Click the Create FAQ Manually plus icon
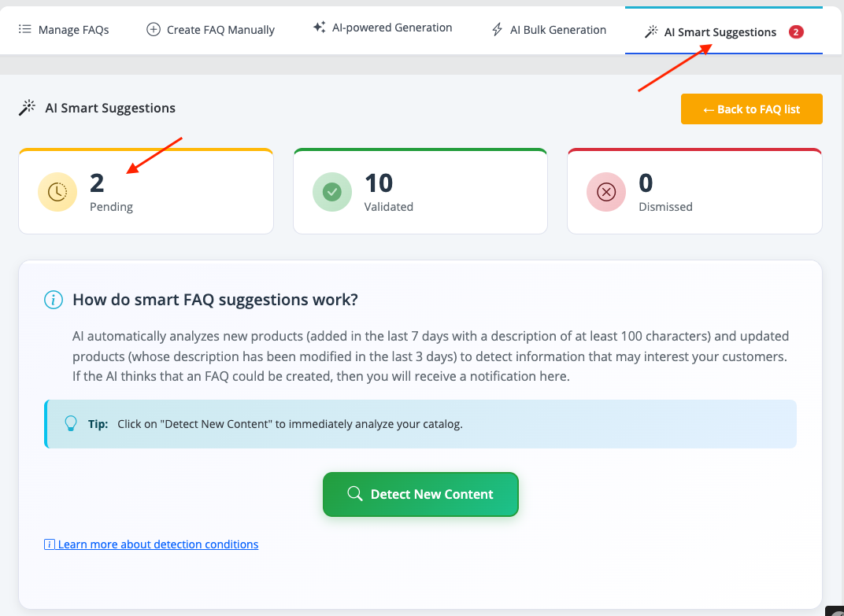Screen dimensions: 844x616 tap(154, 30)
